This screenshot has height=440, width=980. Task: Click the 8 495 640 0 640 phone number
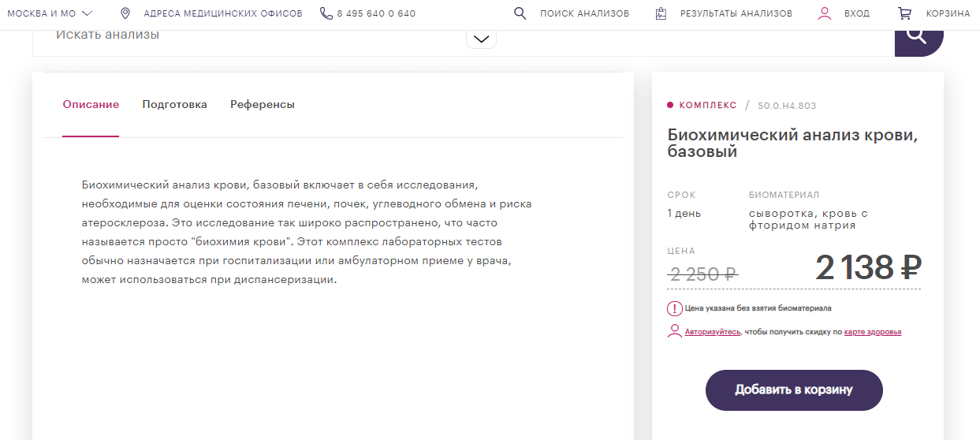pos(376,13)
